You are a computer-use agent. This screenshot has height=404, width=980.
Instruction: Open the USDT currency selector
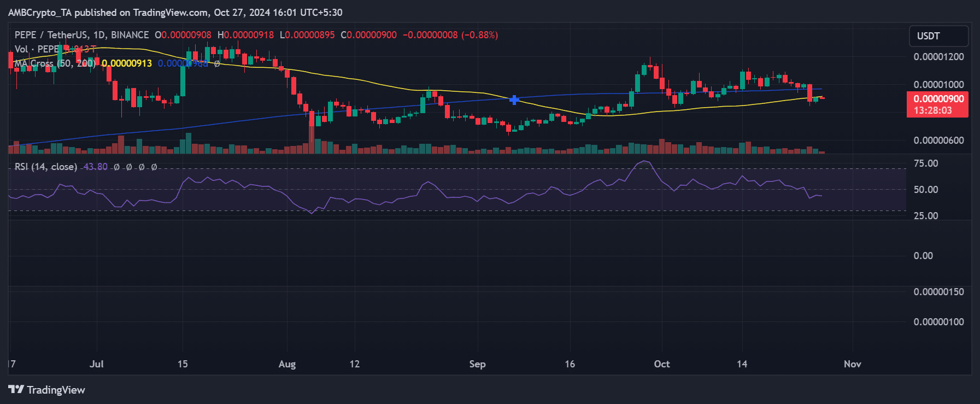(938, 36)
